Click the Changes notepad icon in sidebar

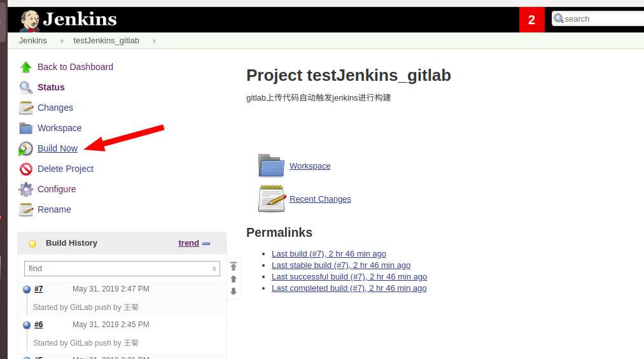click(26, 108)
